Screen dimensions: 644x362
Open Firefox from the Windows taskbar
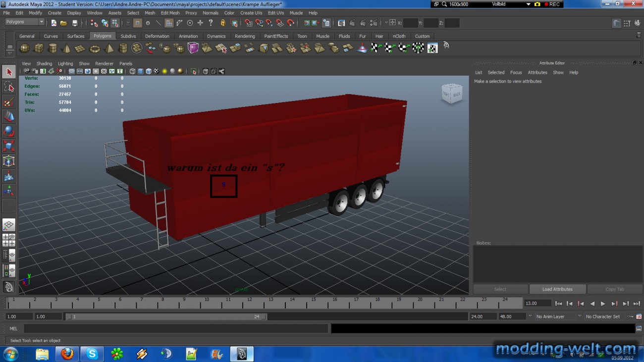tap(67, 354)
